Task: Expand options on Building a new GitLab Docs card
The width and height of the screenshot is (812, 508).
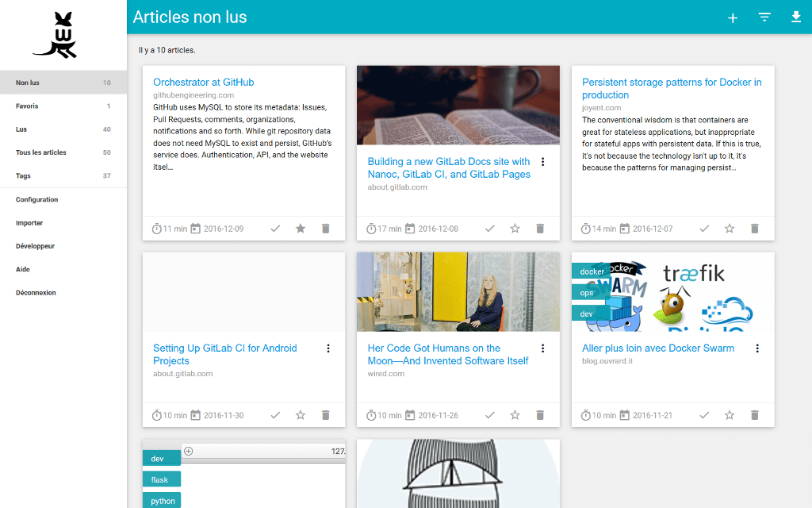Action: (x=543, y=162)
